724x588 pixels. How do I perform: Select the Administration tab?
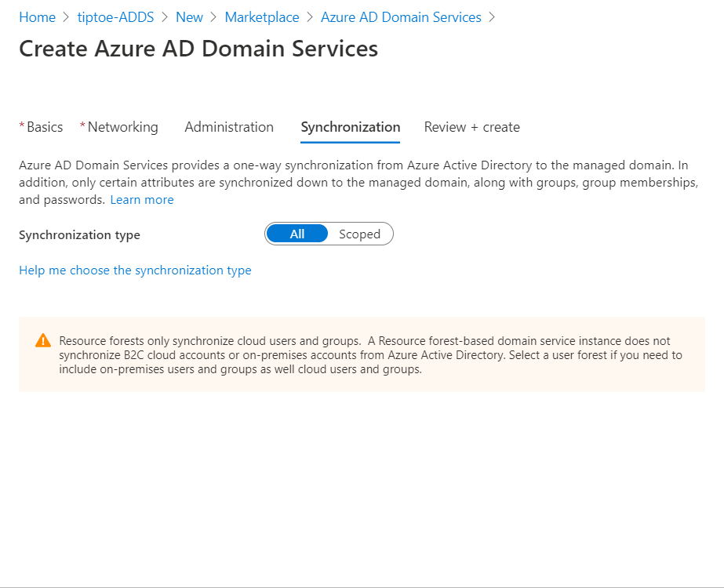pos(229,127)
